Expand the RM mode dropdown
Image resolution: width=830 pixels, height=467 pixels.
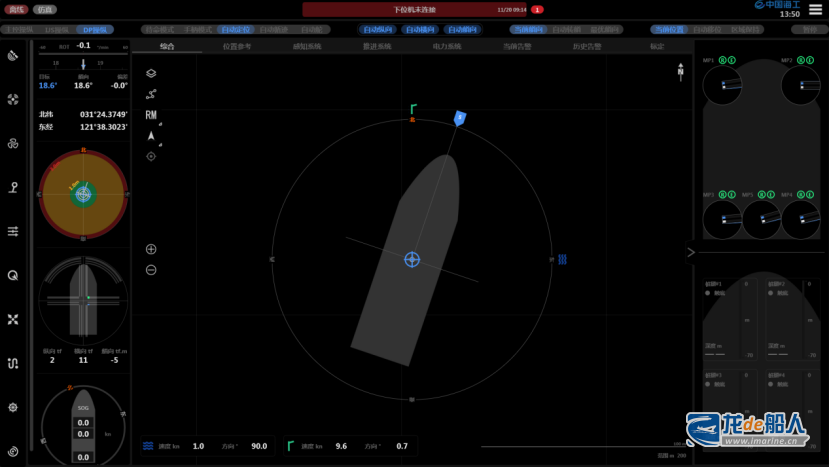152,115
